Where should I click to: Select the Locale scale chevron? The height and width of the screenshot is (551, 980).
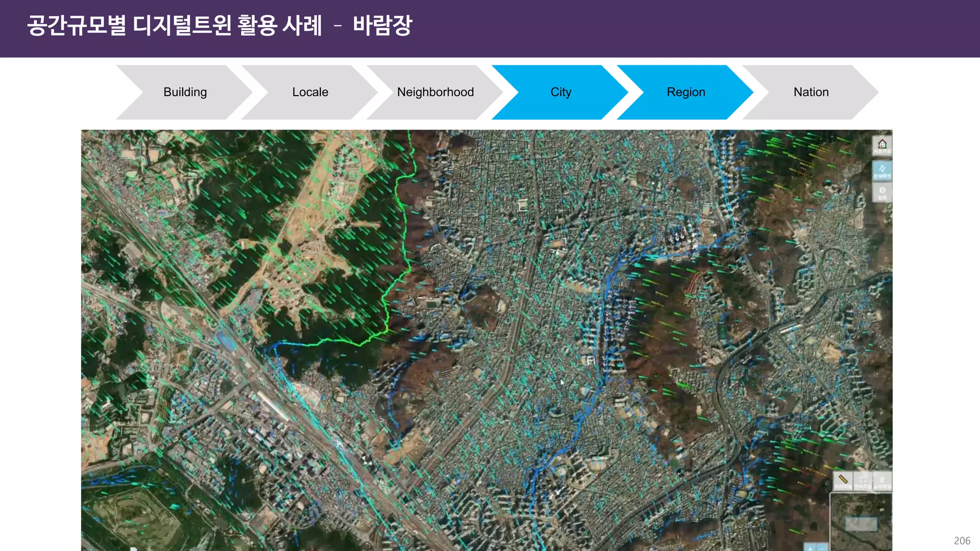pyautogui.click(x=310, y=92)
